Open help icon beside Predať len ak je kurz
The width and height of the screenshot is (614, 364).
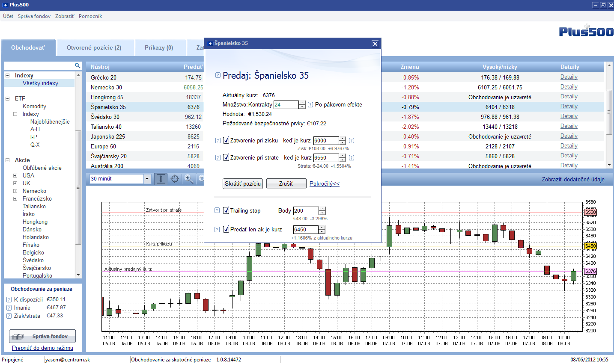point(217,229)
